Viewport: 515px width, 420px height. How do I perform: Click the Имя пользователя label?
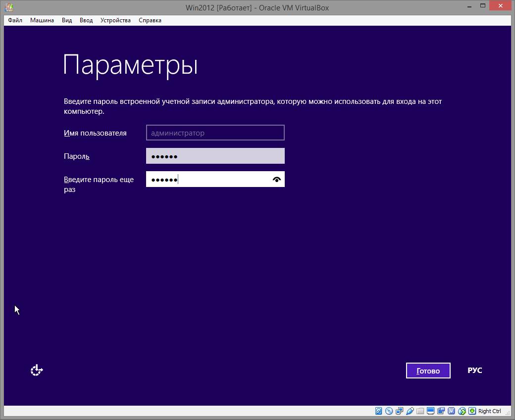coord(95,133)
